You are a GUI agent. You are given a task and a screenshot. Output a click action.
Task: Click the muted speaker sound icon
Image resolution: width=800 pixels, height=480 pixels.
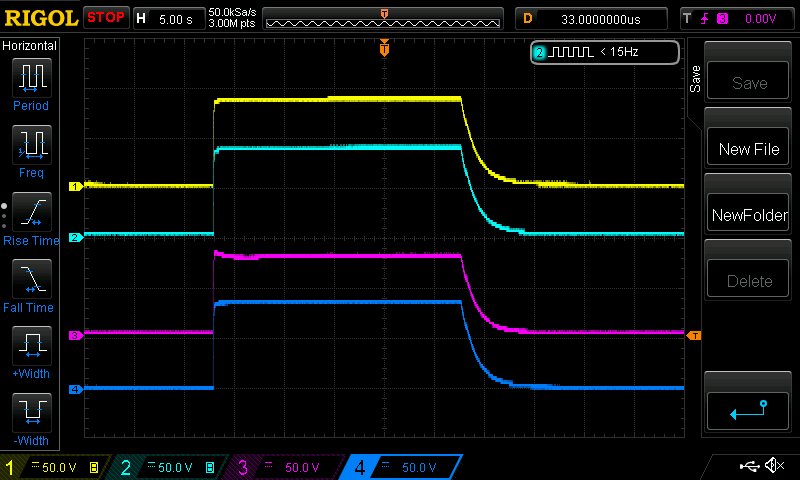pos(774,465)
